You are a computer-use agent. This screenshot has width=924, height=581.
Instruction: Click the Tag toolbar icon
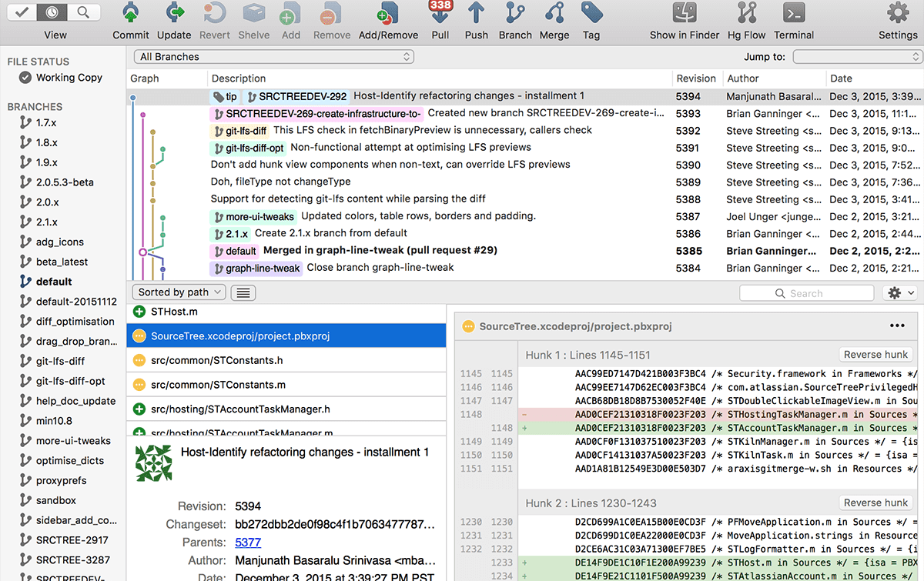tap(591, 13)
